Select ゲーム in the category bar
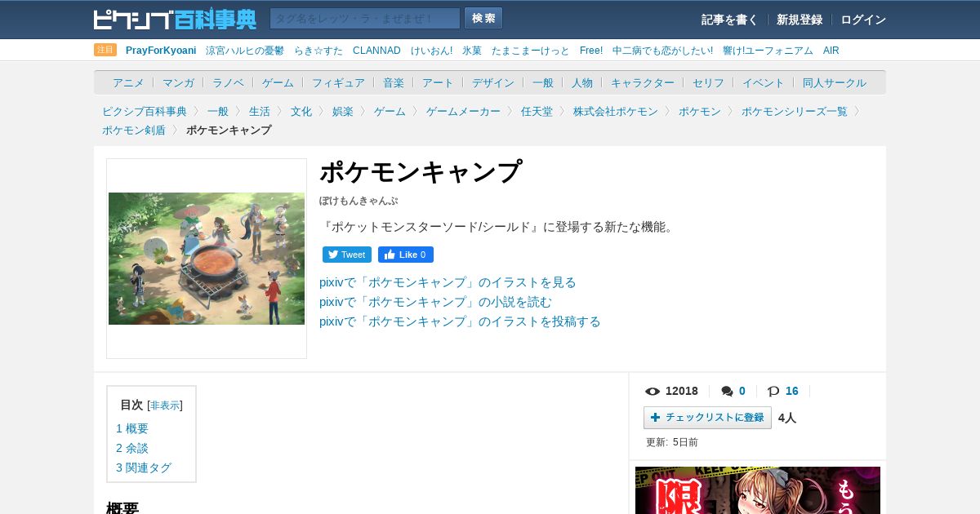The image size is (980, 514). (278, 82)
